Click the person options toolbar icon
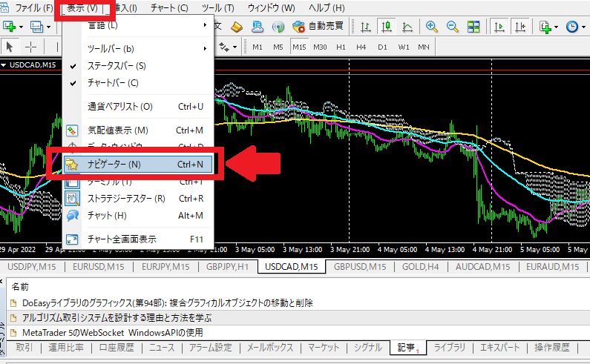 click(x=258, y=27)
